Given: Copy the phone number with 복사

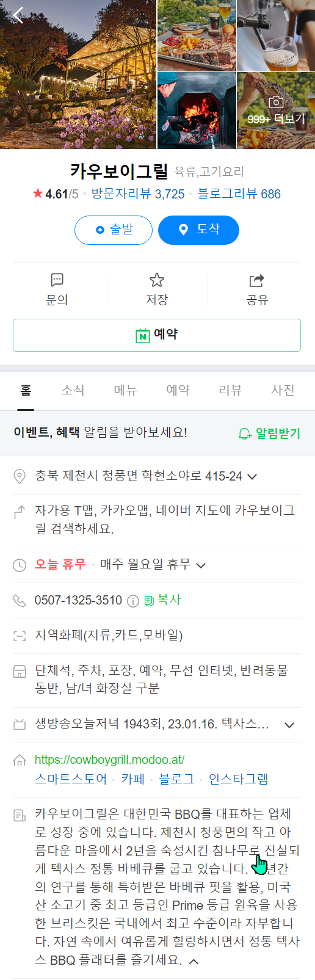Looking at the screenshot, I should click(162, 600).
